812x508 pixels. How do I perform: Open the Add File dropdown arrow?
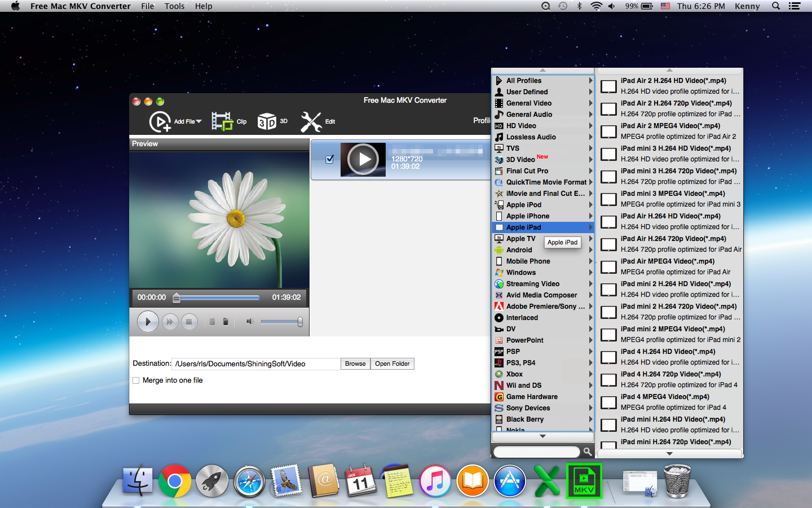click(198, 121)
